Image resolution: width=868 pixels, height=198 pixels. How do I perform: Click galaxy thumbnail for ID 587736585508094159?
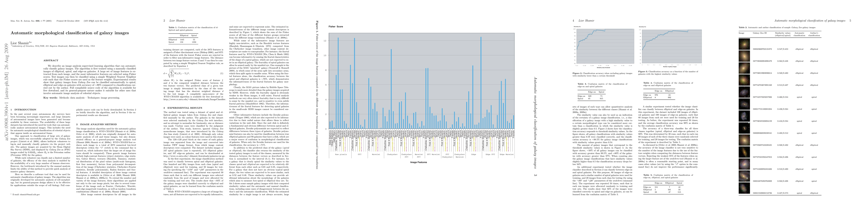coord(744,116)
